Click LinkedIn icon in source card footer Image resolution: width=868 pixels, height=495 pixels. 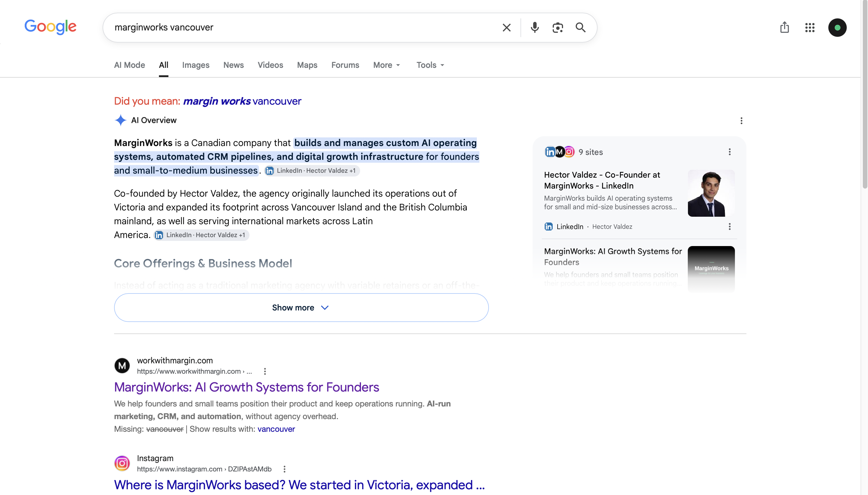tap(548, 227)
